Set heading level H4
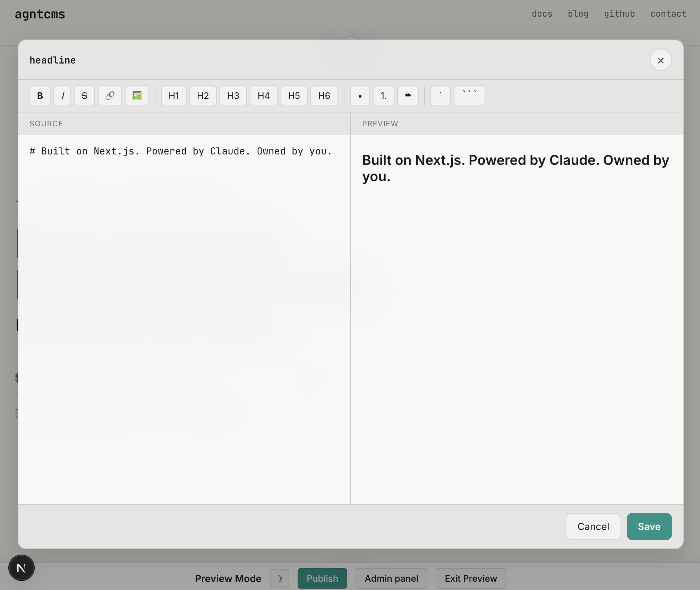The height and width of the screenshot is (590, 700). tap(264, 96)
